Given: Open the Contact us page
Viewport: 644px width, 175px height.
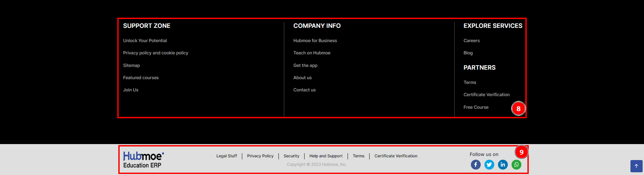Looking at the screenshot, I should pyautogui.click(x=304, y=90).
